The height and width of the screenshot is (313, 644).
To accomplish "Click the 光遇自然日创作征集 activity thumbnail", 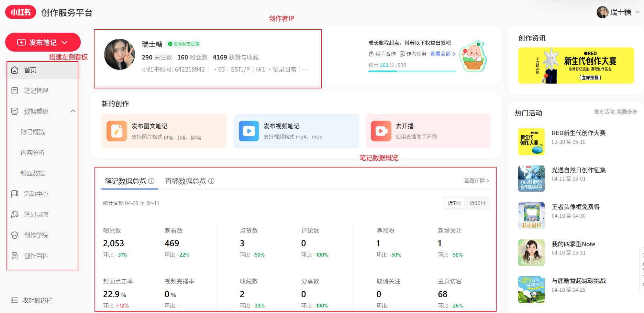I will click(x=531, y=179).
